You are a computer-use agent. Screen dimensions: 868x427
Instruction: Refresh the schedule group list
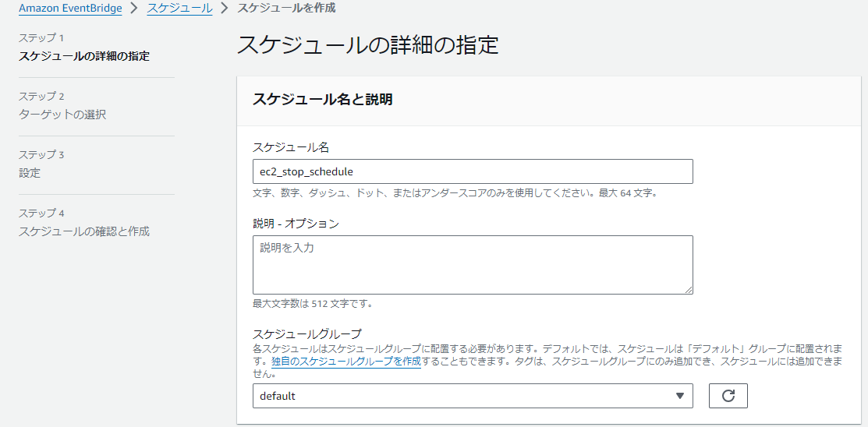(728, 396)
